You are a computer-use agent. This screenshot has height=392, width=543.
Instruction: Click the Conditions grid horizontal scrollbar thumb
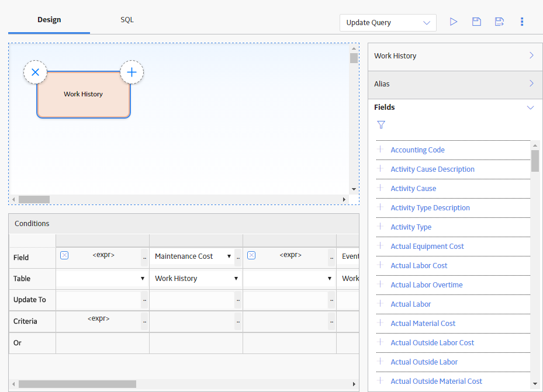coord(77,384)
